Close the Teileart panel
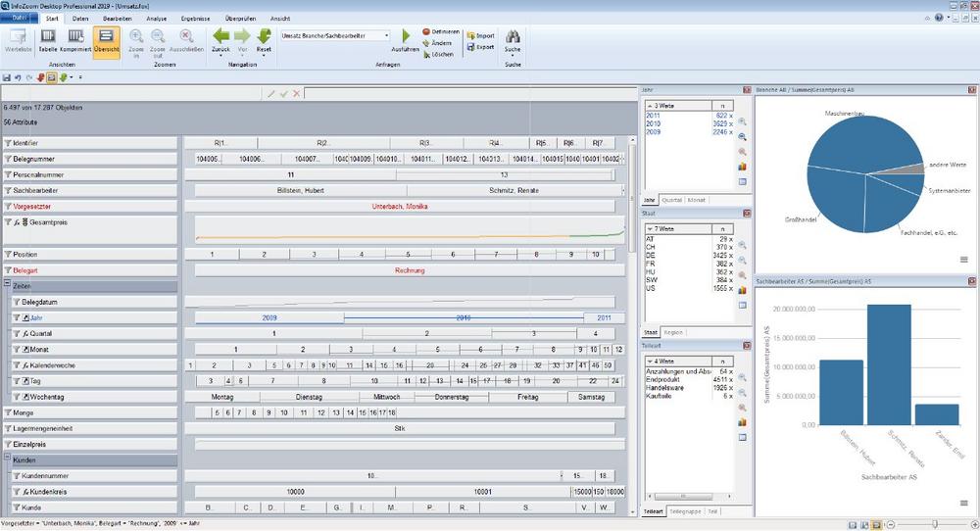The height and width of the screenshot is (531, 980). click(x=746, y=346)
